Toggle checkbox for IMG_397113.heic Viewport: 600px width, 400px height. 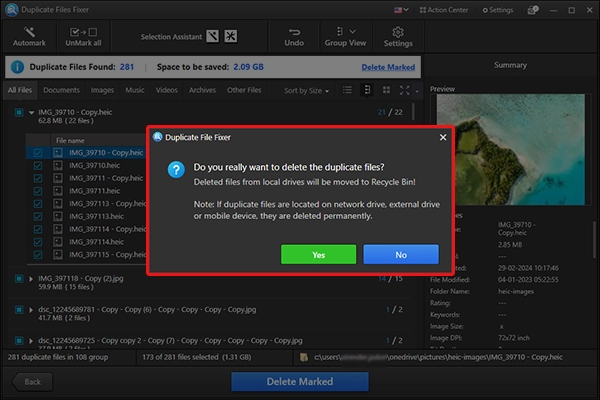click(38, 217)
